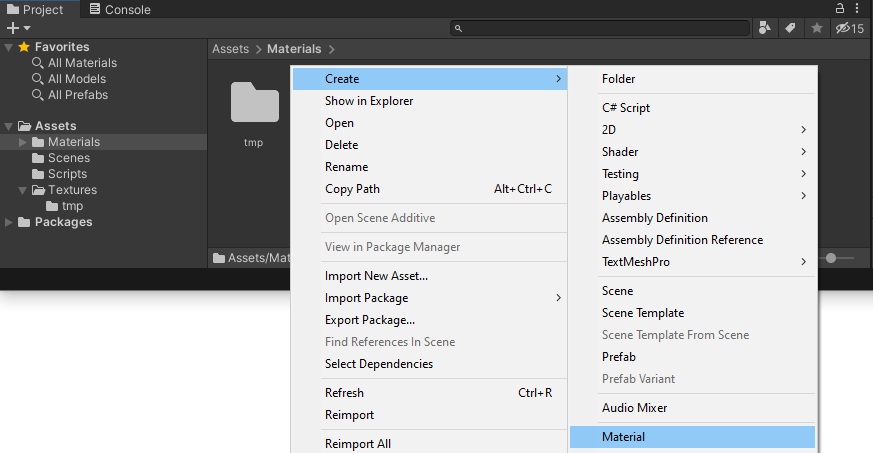Choose Material from the Create submenu
This screenshot has height=453, width=873.
tap(623, 437)
